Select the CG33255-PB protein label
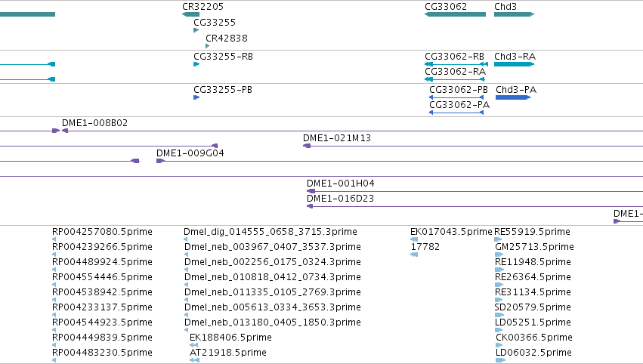The height and width of the screenshot is (364, 643). tap(223, 90)
